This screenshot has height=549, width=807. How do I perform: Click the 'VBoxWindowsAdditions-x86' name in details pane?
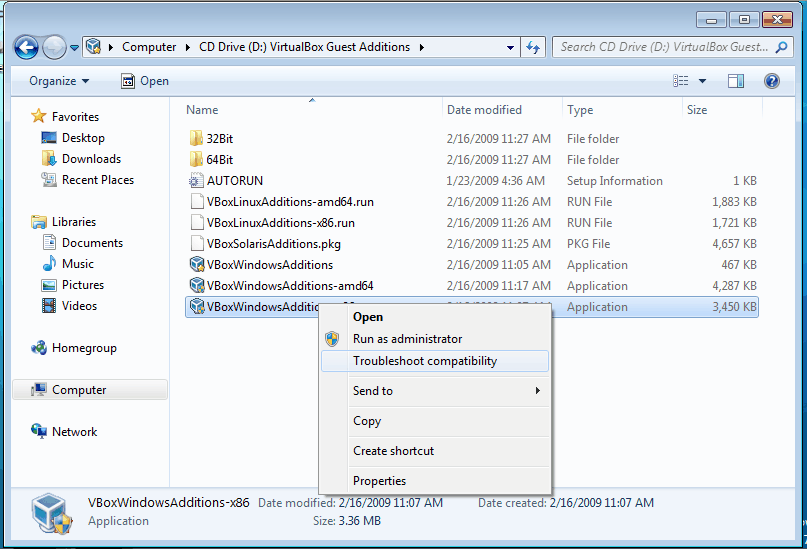(x=168, y=503)
